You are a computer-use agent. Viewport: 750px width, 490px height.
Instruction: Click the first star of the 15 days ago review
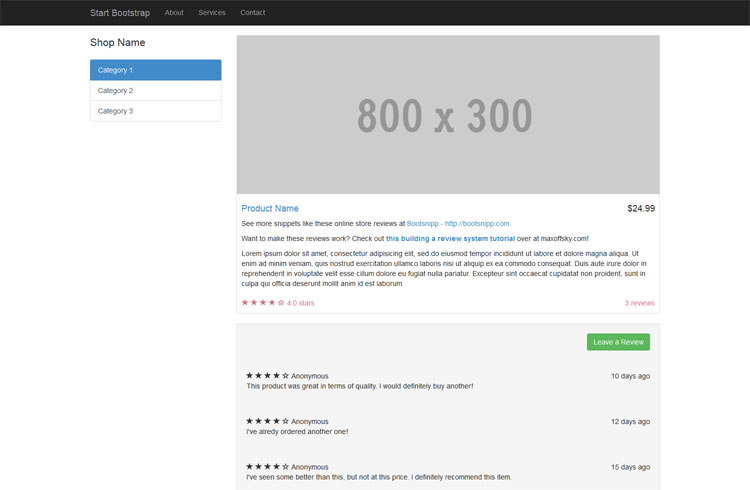pos(250,466)
